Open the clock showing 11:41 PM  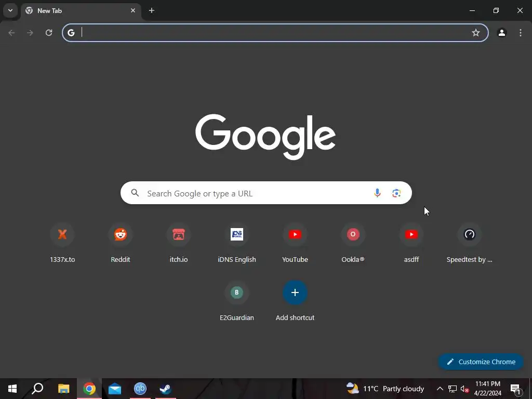pos(487,389)
